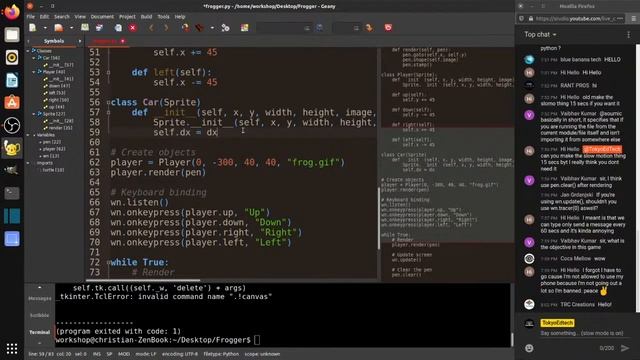Viewport: 640px width, 360px height.
Task: Collapse the Car class node
Action: point(34,58)
